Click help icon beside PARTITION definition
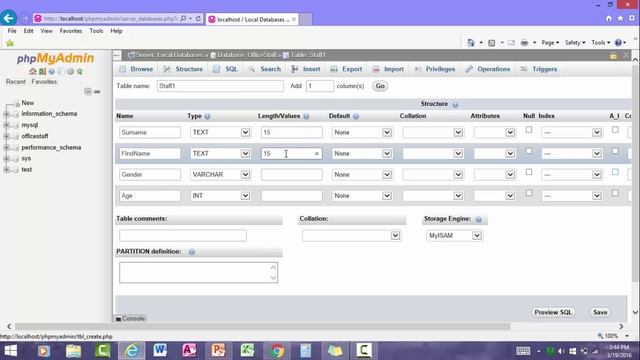Viewport: 640px width, 360px height. (191, 252)
